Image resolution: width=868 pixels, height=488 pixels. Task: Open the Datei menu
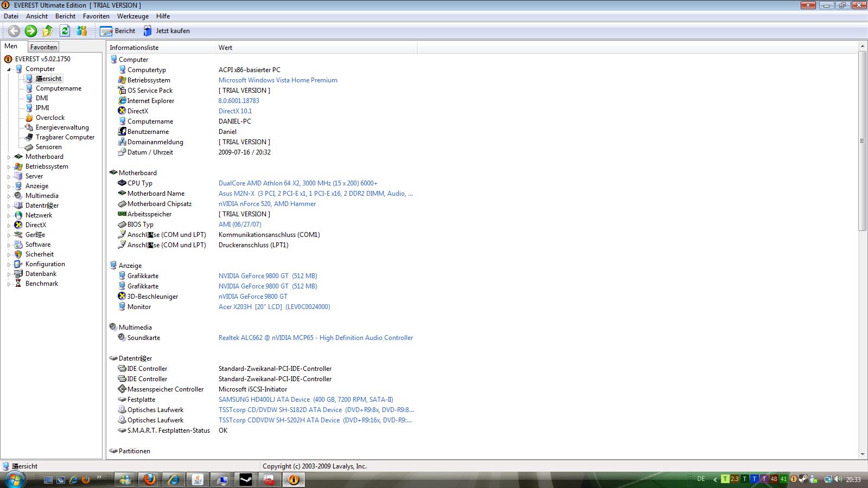[11, 16]
